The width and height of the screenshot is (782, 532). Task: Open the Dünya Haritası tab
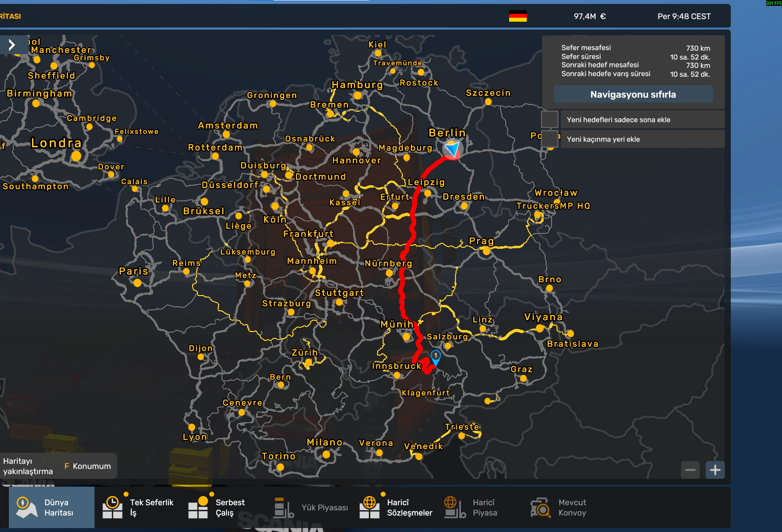click(52, 507)
